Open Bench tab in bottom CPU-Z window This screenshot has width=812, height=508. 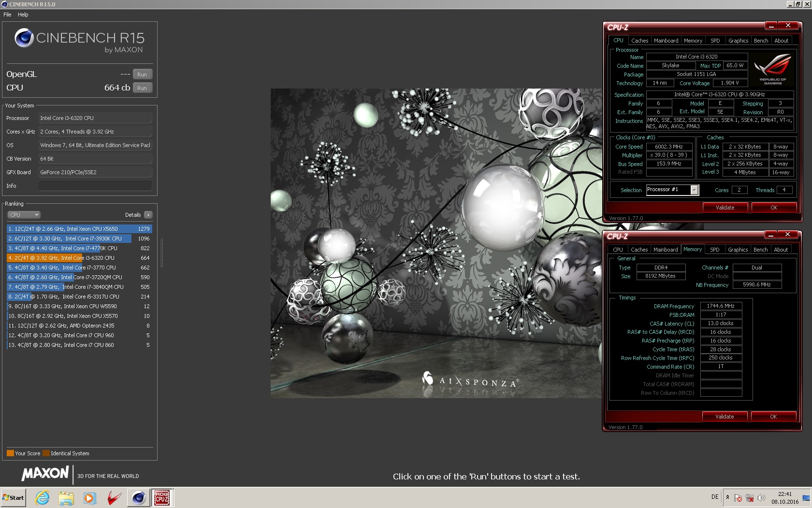point(761,250)
